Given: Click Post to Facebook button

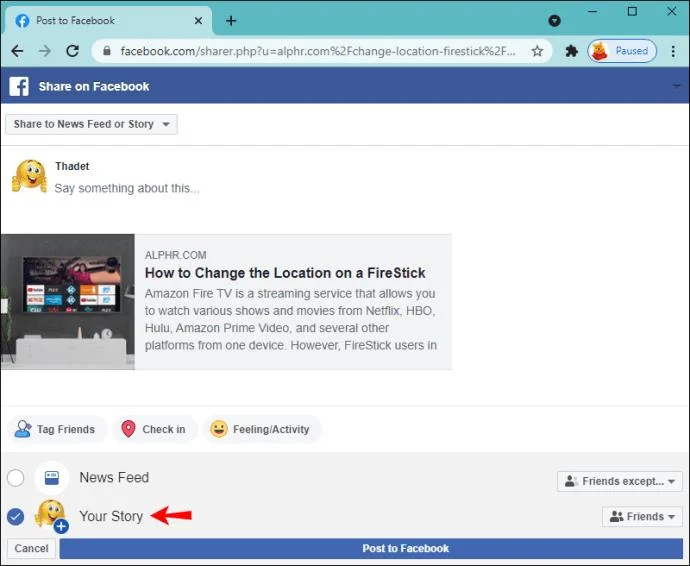Looking at the screenshot, I should click(x=371, y=548).
